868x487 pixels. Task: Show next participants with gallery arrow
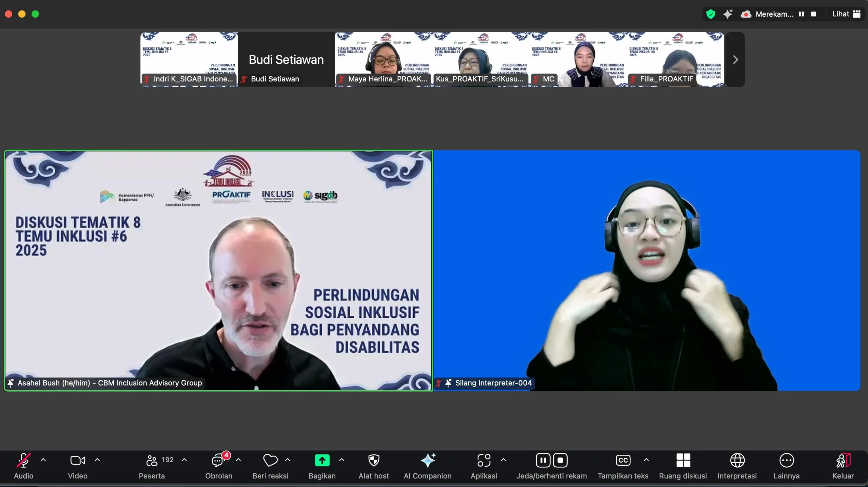[735, 60]
